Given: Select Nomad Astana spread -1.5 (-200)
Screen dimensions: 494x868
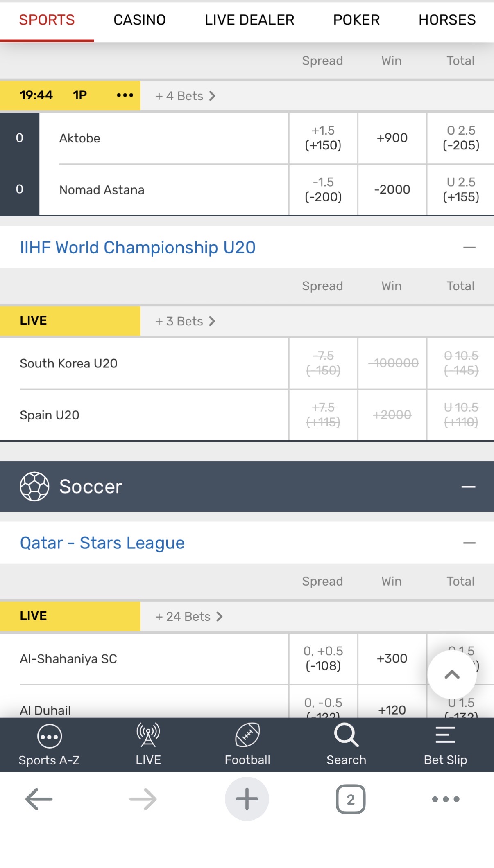Looking at the screenshot, I should pyautogui.click(x=323, y=189).
